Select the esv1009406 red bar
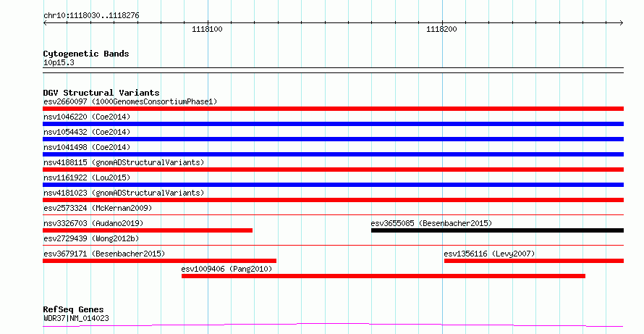The height and width of the screenshot is (334, 644). tap(384, 276)
